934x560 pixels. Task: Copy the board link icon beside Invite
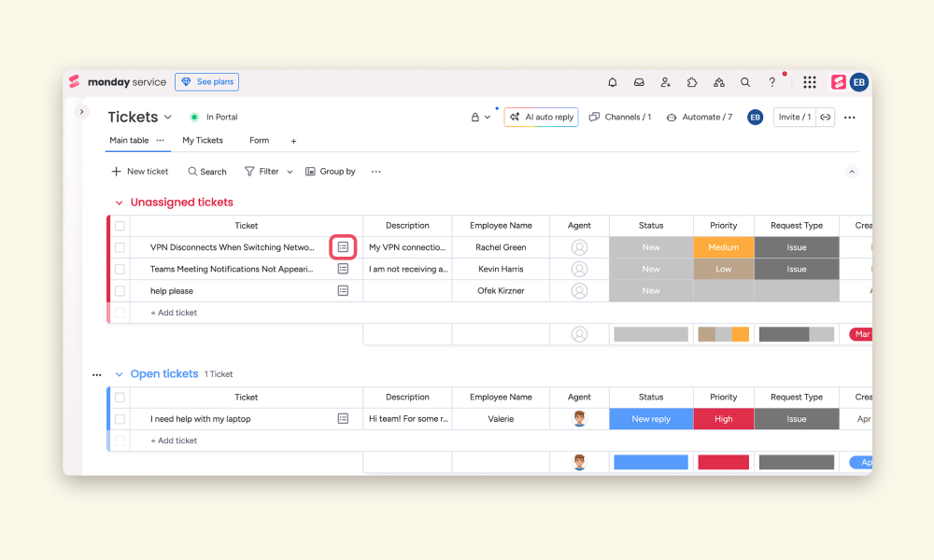coord(826,118)
